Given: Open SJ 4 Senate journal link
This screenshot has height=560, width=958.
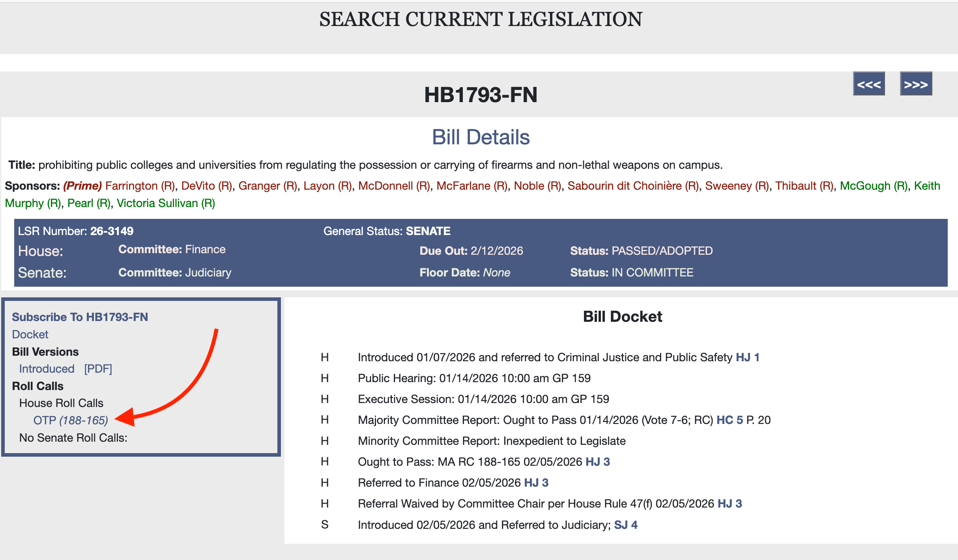Looking at the screenshot, I should tap(625, 525).
